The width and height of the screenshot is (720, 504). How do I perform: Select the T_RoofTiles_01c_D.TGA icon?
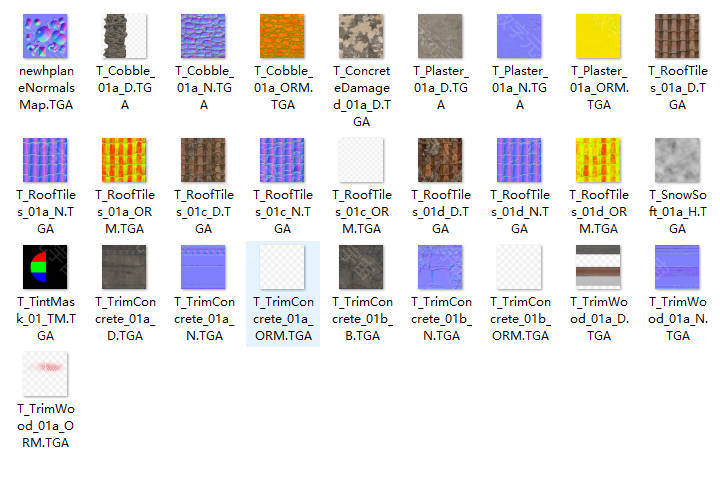tap(203, 160)
